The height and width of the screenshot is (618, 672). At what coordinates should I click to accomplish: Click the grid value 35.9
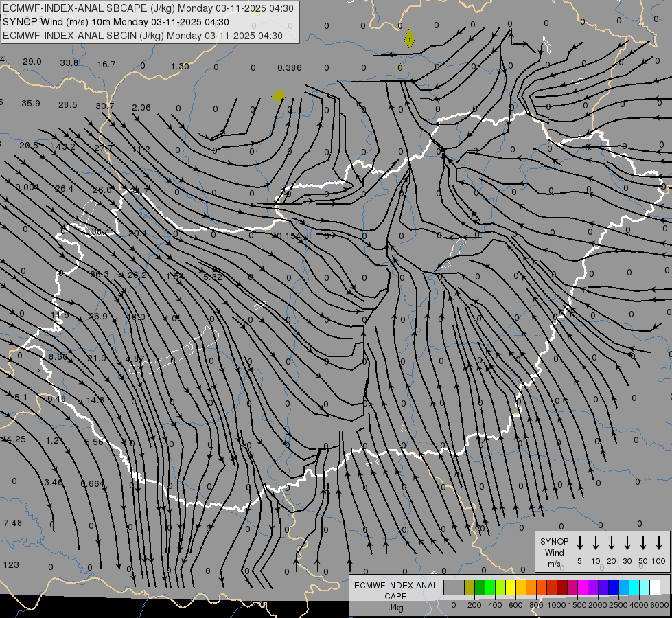point(31,104)
